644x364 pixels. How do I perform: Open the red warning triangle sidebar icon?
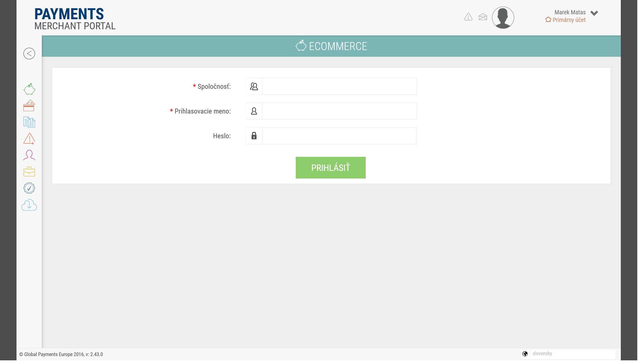29,139
